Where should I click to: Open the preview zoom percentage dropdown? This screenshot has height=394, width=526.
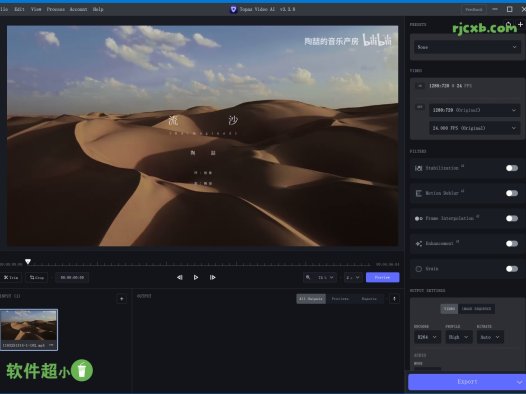tap(325, 277)
